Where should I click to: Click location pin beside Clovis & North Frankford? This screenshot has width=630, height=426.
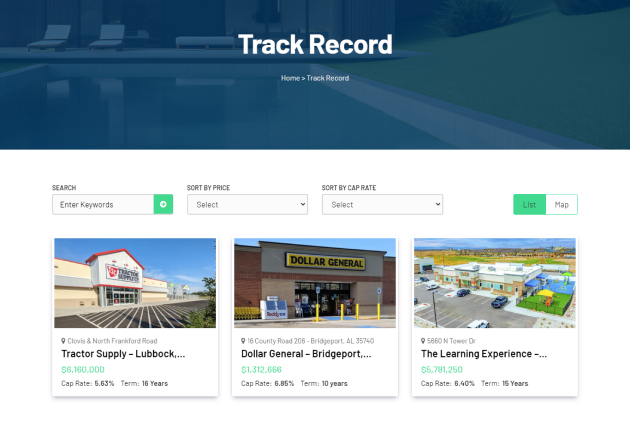[x=63, y=341]
